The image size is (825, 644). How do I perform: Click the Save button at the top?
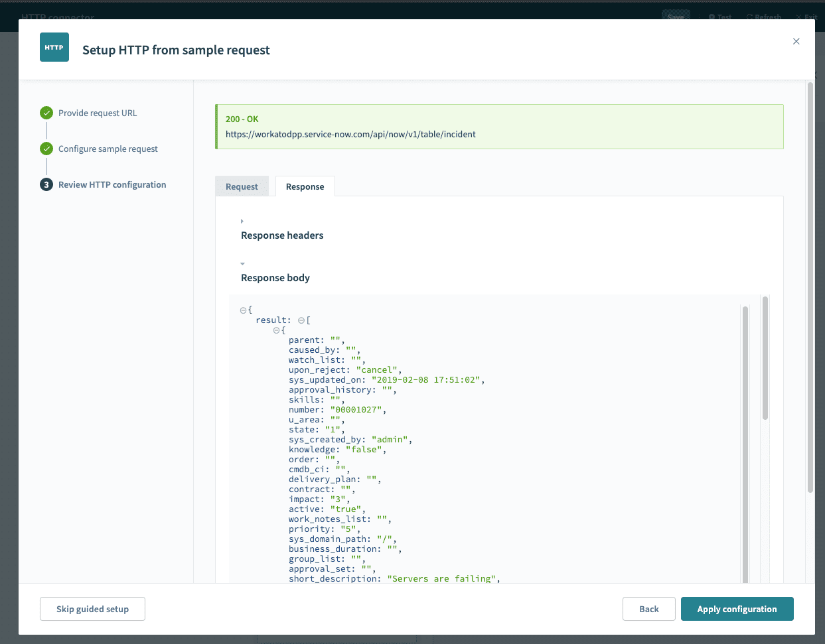[675, 17]
